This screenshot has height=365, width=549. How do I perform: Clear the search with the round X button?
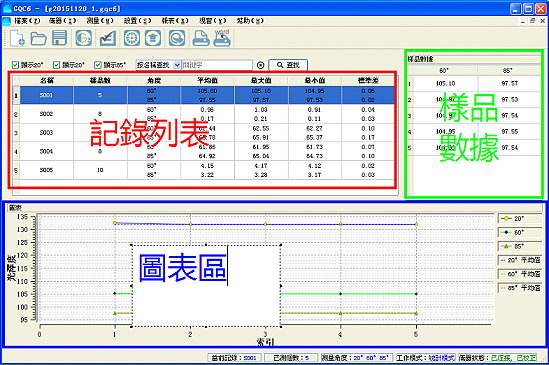click(x=260, y=65)
